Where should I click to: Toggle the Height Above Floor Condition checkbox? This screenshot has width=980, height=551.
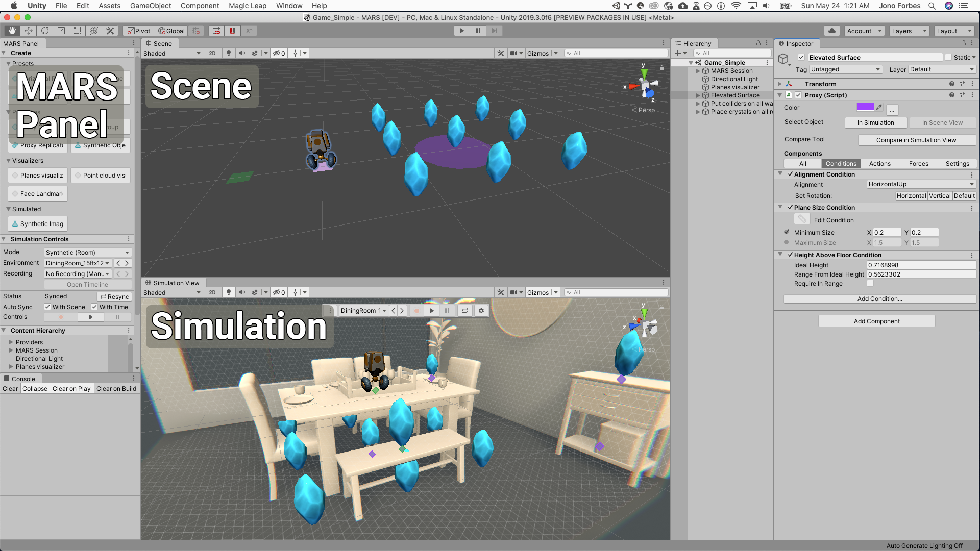(x=790, y=254)
